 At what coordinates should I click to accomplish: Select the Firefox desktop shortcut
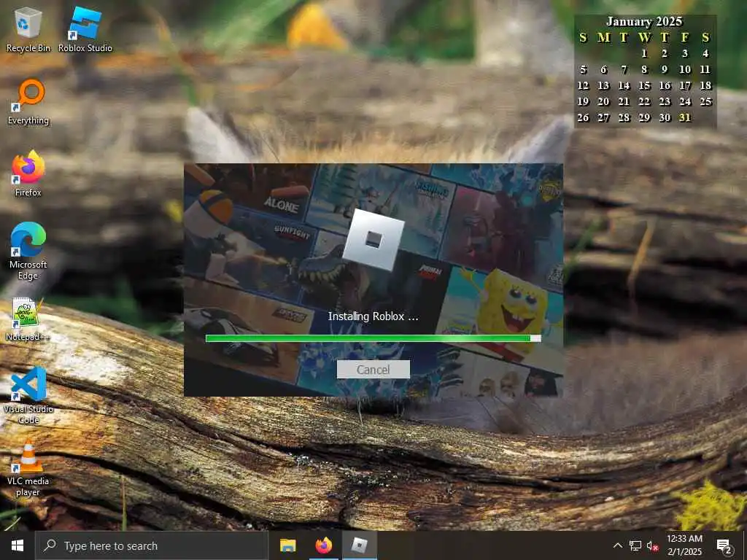(28, 174)
